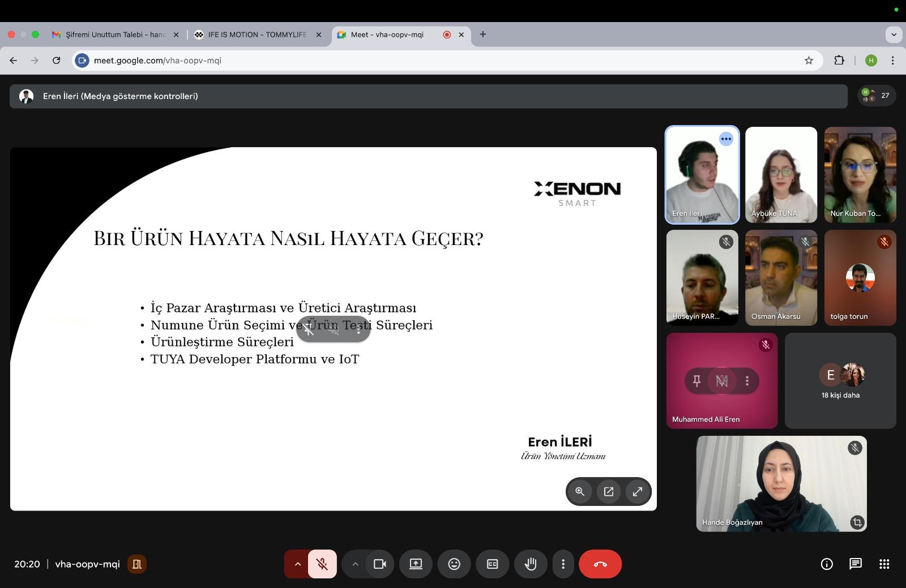
Task: Open more options three-dot menu in call bar
Action: (x=563, y=564)
